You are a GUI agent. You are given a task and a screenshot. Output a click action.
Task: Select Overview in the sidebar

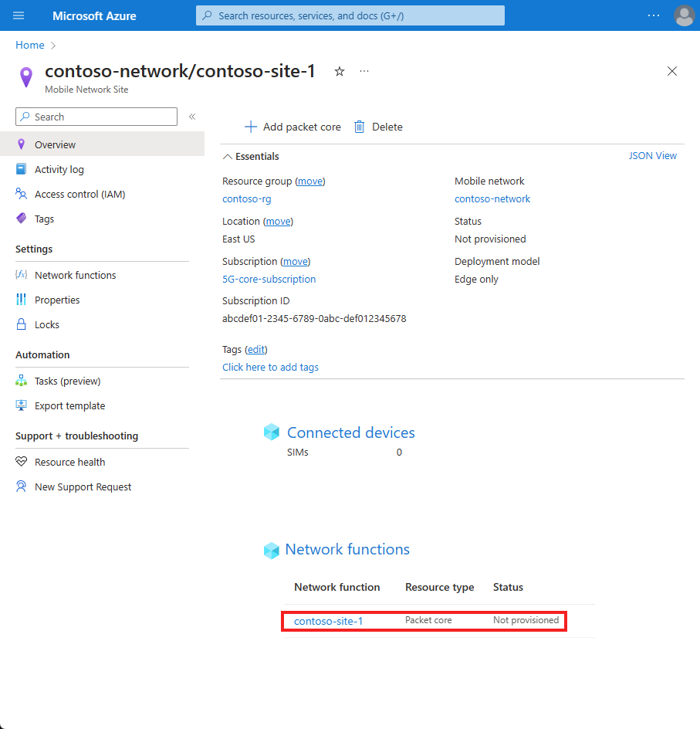pos(102,144)
